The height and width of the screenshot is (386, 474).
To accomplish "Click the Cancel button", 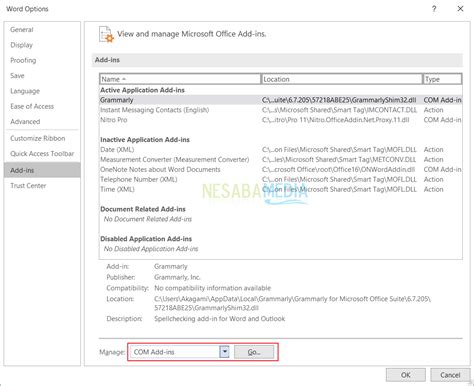I will pos(450,375).
